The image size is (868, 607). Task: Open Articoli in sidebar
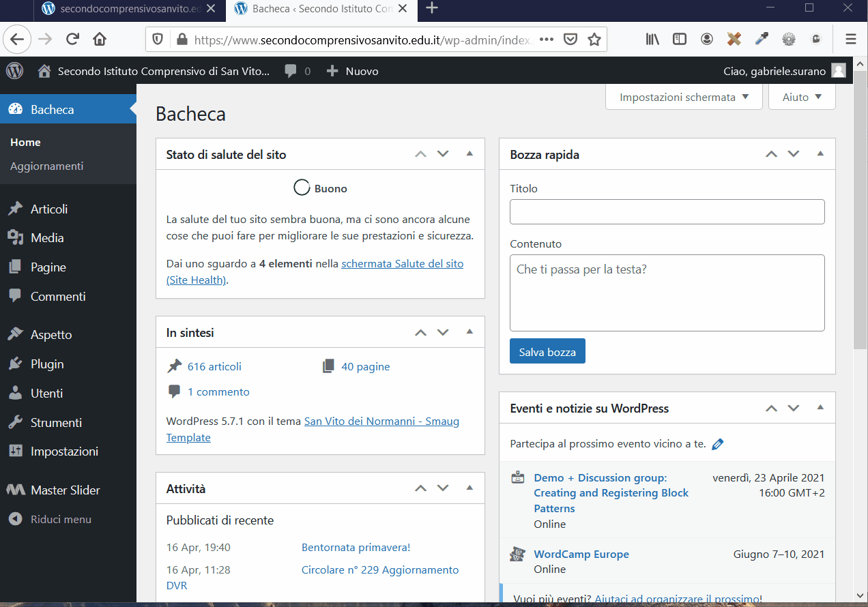68,209
